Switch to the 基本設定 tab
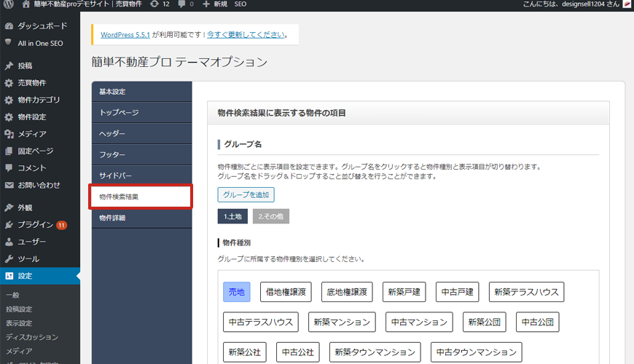Viewport: 634px width, 364px height. tap(113, 92)
